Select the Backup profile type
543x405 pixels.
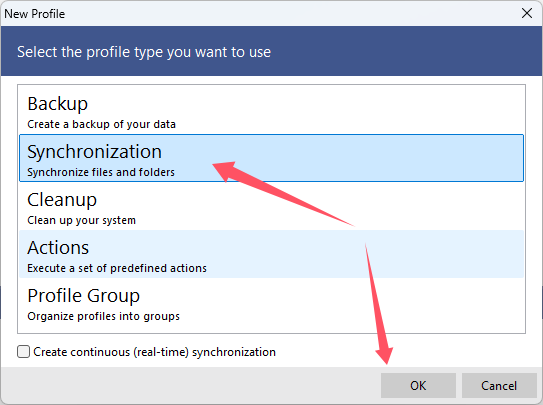tap(271, 110)
